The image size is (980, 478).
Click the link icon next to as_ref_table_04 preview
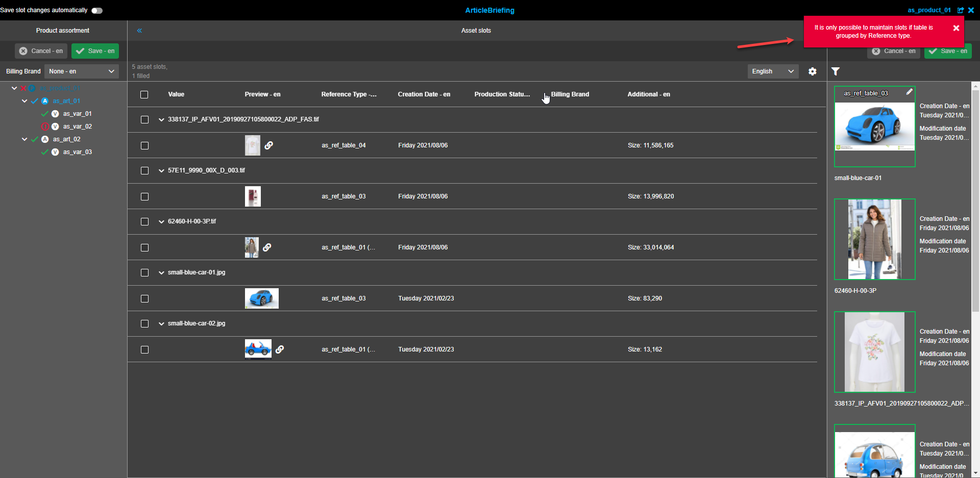tap(269, 145)
